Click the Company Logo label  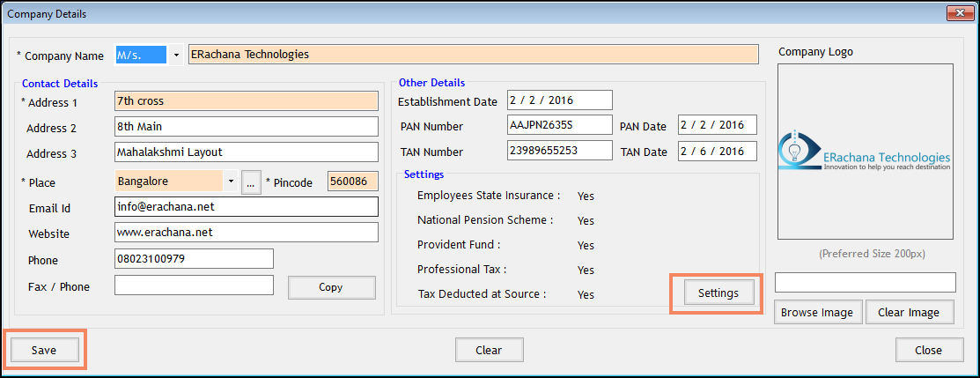coord(815,52)
